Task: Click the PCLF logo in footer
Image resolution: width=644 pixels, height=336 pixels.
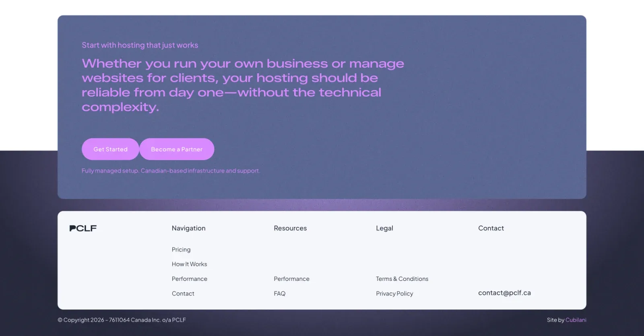Action: tap(83, 228)
